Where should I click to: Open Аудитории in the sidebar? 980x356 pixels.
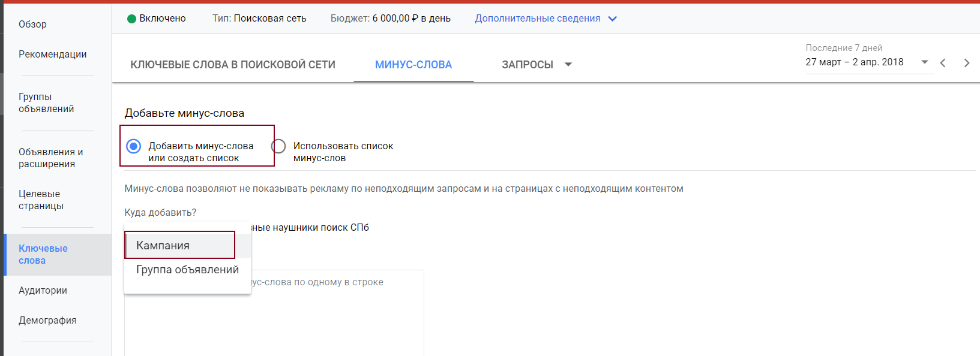43,291
